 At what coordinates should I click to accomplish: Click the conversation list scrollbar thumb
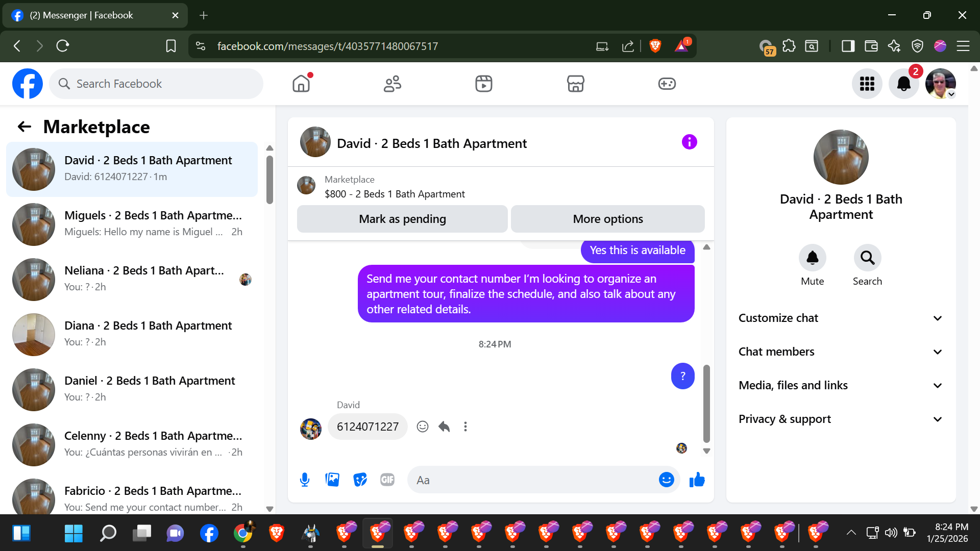coord(269,179)
